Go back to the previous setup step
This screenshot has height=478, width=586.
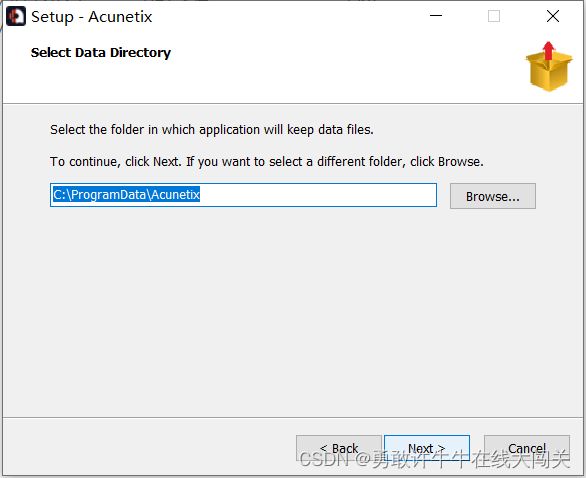(339, 448)
